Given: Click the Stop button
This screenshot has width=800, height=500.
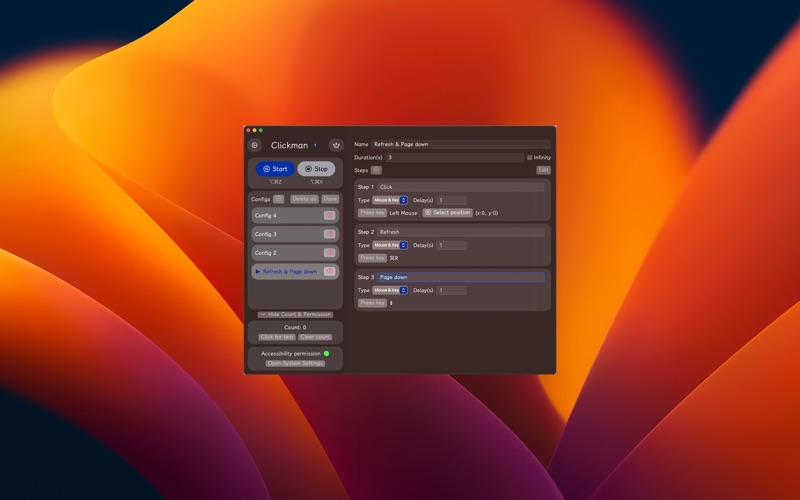Looking at the screenshot, I should pos(316,169).
